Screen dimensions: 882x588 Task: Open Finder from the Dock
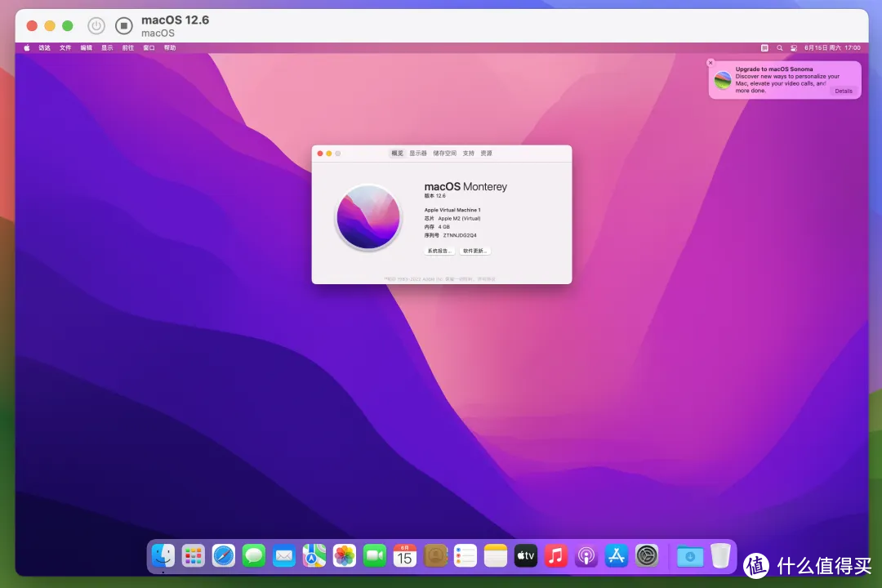[x=163, y=556]
